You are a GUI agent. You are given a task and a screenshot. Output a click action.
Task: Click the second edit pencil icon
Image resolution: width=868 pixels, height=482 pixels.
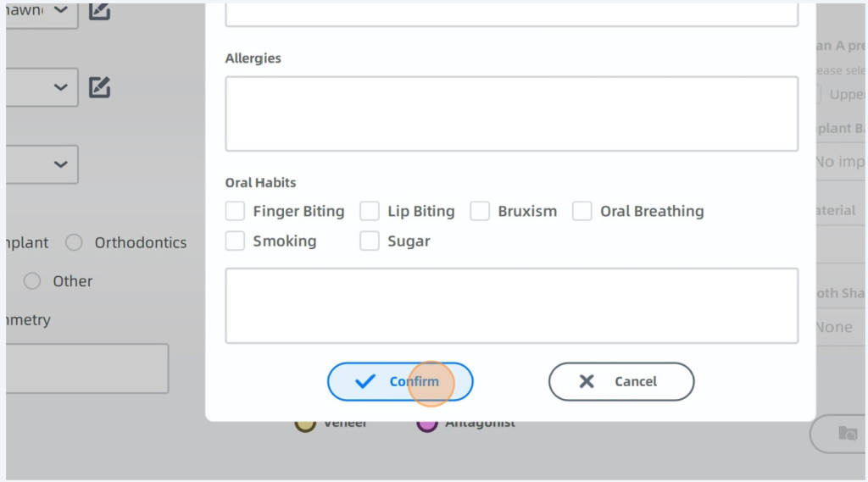coord(100,87)
